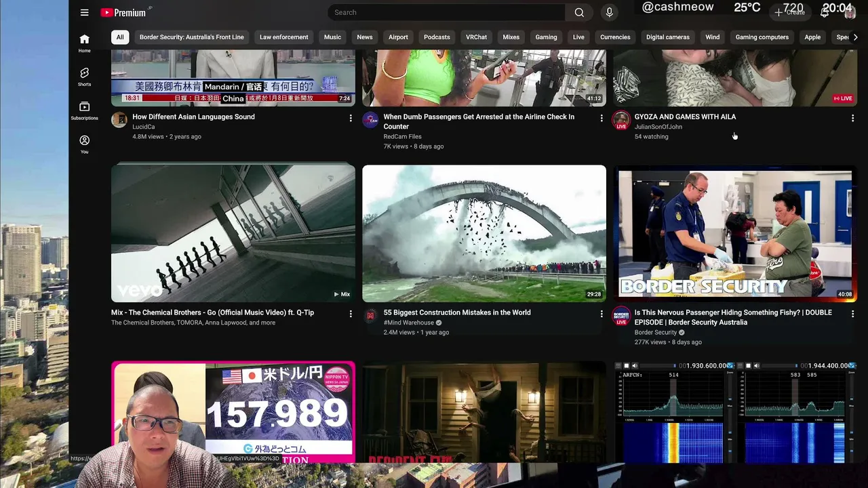Open the You page in sidebar

(x=84, y=144)
